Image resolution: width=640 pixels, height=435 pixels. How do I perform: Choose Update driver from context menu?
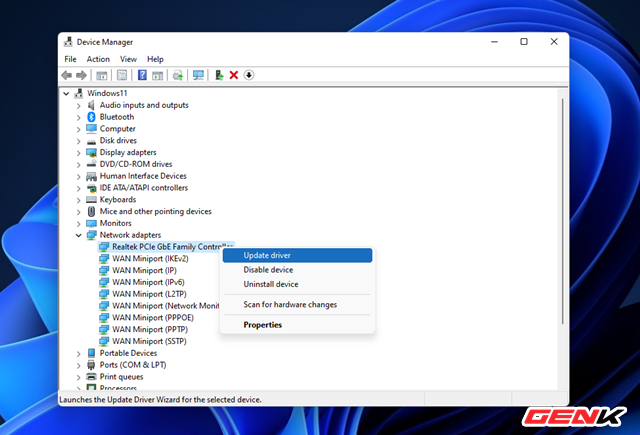coord(298,255)
